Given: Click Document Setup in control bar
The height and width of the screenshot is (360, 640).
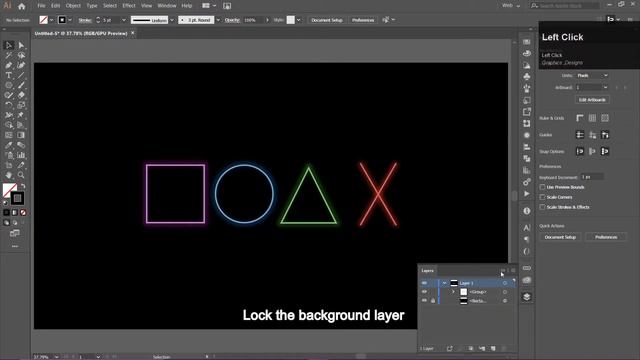Looking at the screenshot, I should (x=327, y=20).
